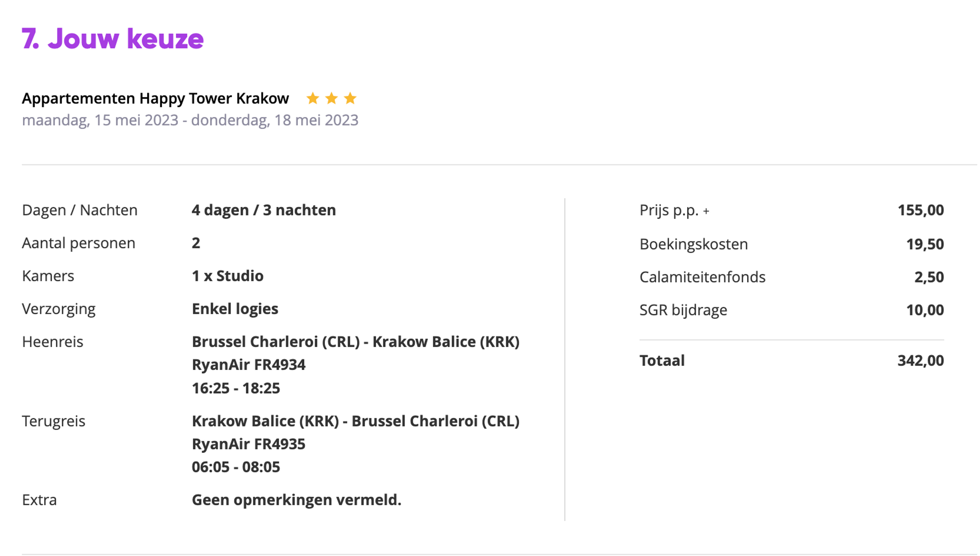Click the Totaal amount 342,00
This screenshot has height=556, width=980.
click(921, 360)
